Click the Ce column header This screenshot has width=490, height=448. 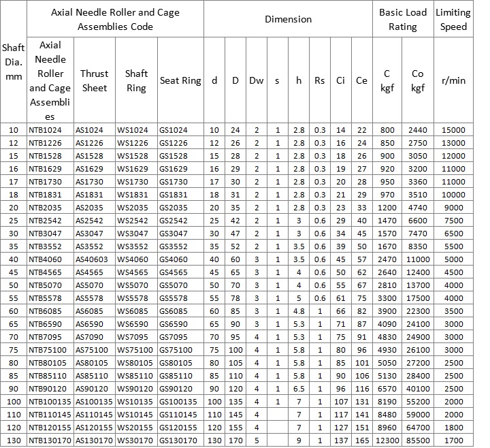(x=361, y=80)
